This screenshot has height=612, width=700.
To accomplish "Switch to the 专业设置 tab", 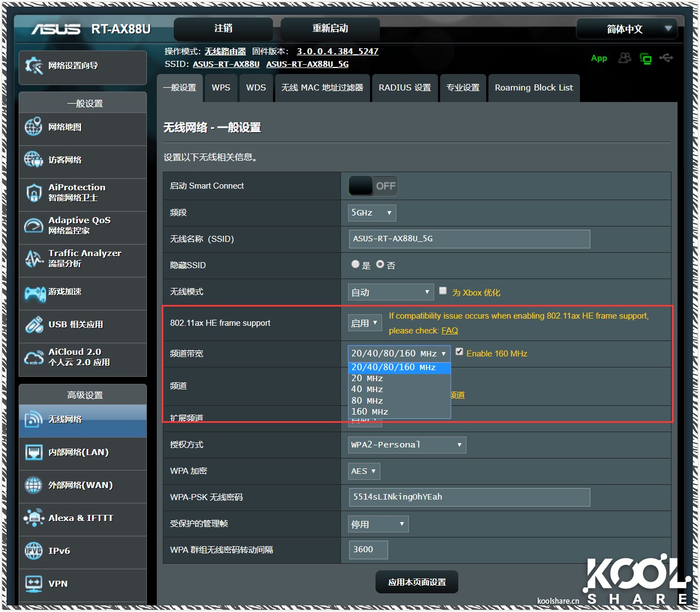I will click(x=463, y=88).
